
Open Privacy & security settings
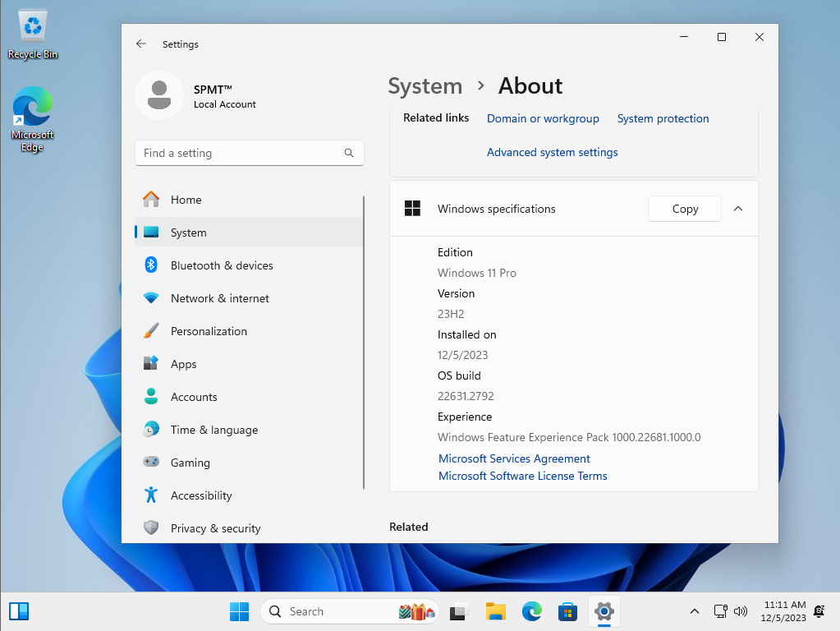click(x=249, y=528)
